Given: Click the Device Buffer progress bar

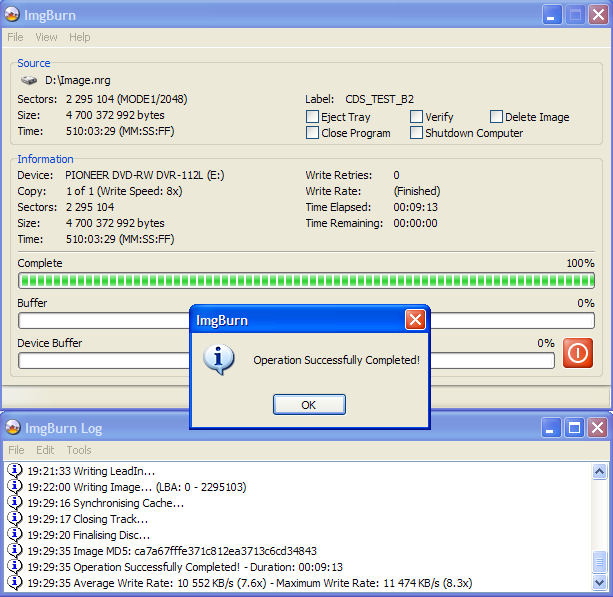Looking at the screenshot, I should pos(286,360).
